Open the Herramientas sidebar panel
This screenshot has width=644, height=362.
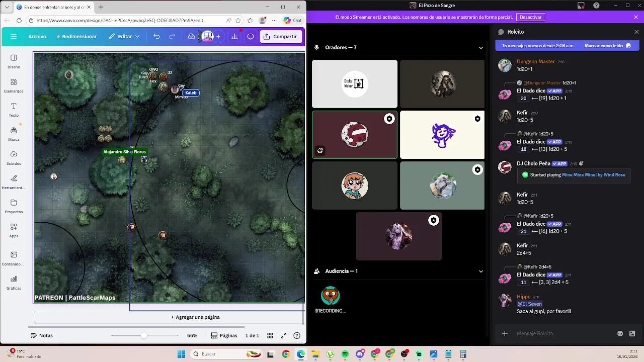tap(14, 182)
